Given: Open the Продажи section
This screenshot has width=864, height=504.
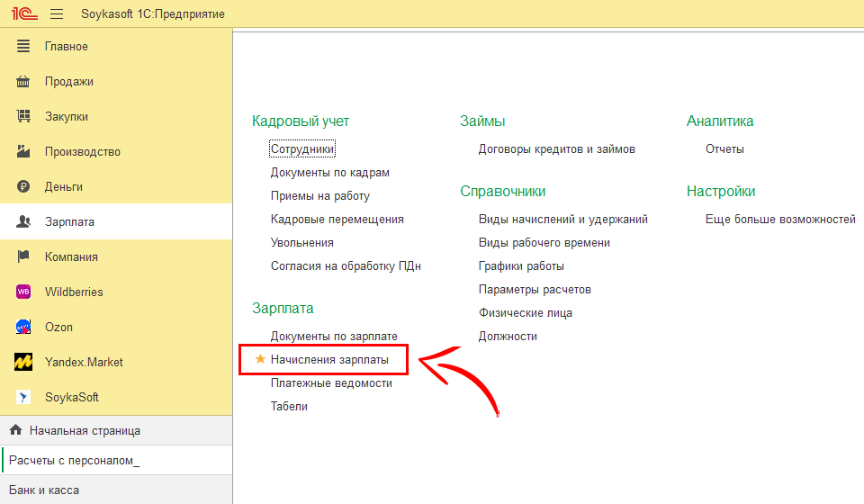Looking at the screenshot, I should pos(116,82).
